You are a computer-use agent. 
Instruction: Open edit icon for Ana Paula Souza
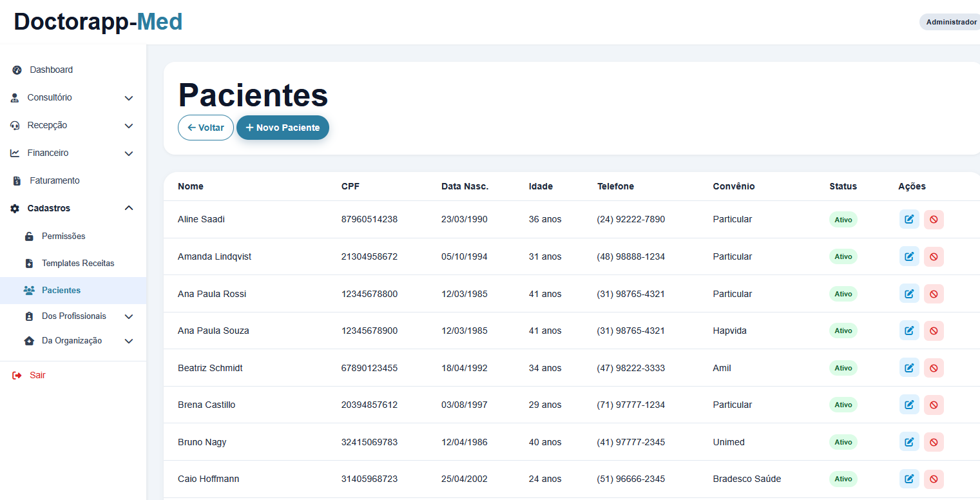coord(909,331)
